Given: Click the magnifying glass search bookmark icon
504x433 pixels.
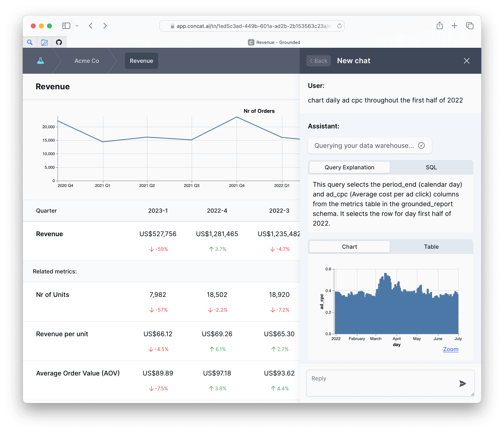Looking at the screenshot, I should click(x=30, y=42).
